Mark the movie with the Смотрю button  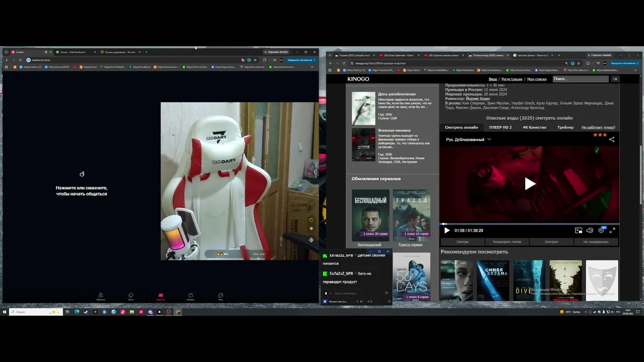point(462,242)
